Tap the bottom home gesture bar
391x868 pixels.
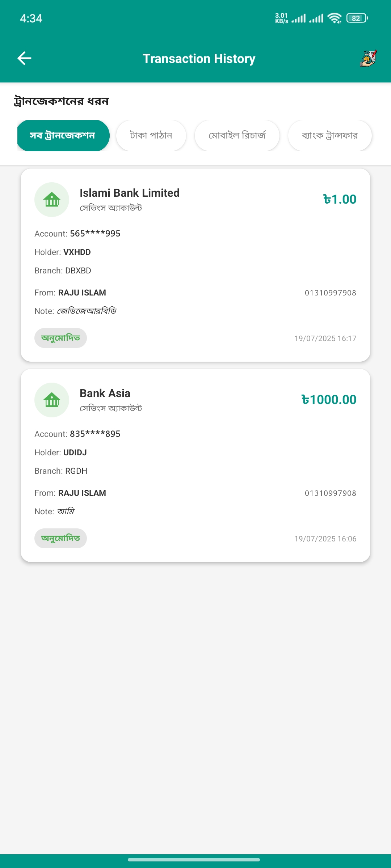194,860
